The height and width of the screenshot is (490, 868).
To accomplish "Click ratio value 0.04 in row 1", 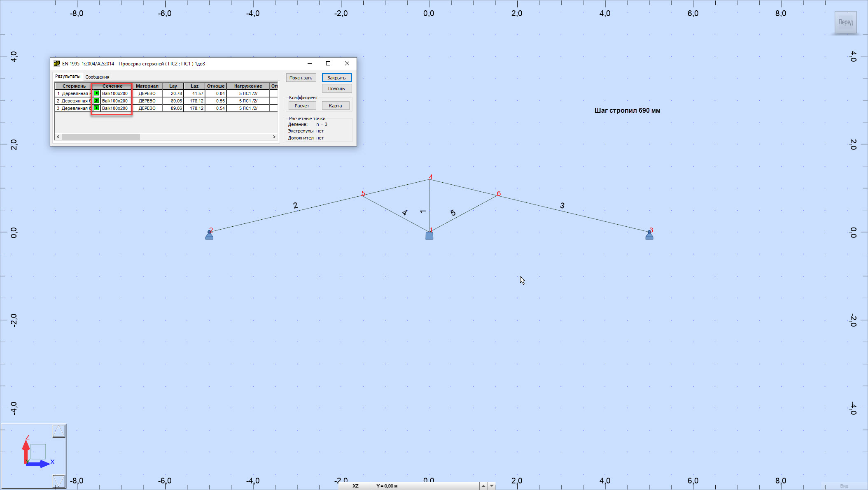I will (x=216, y=93).
